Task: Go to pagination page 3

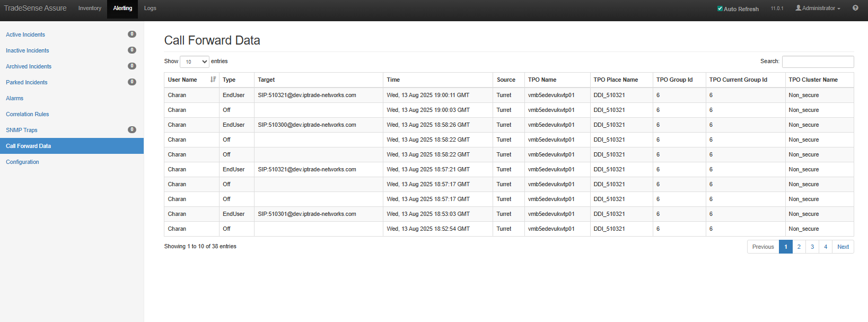Action: click(812, 247)
